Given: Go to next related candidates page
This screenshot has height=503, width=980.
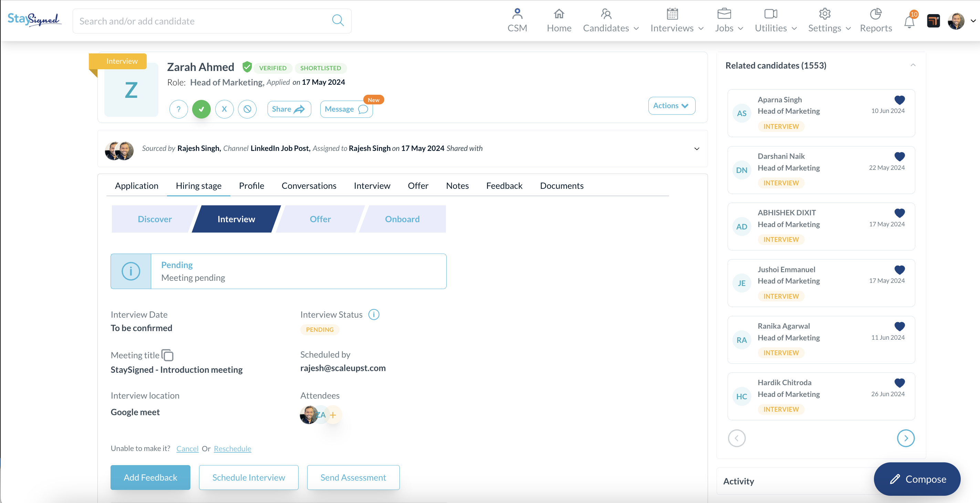Looking at the screenshot, I should click(905, 438).
